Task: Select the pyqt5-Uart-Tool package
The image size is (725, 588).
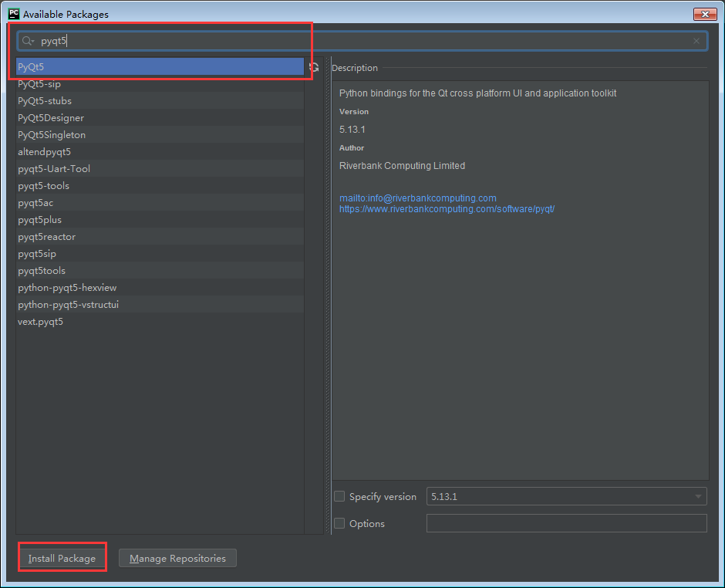Action: coord(160,169)
